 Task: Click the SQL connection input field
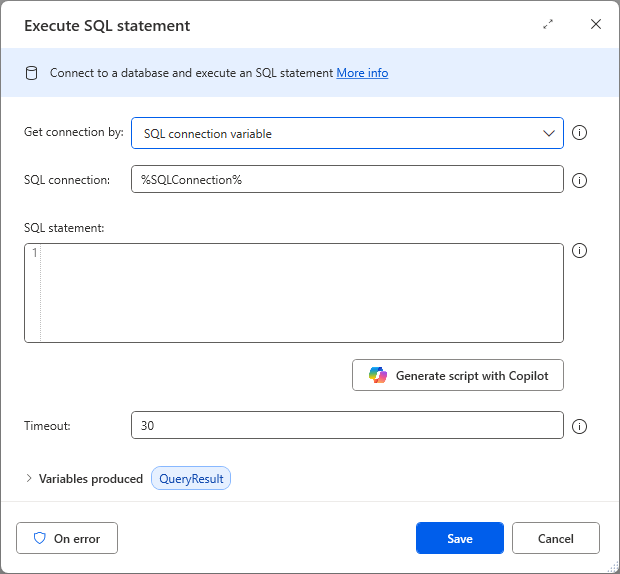[347, 179]
